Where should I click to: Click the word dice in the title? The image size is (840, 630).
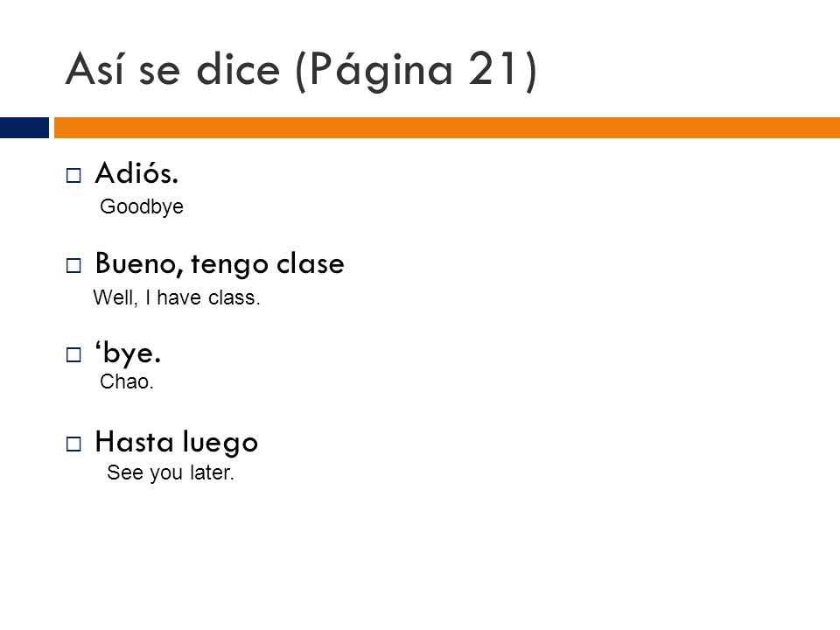click(238, 68)
